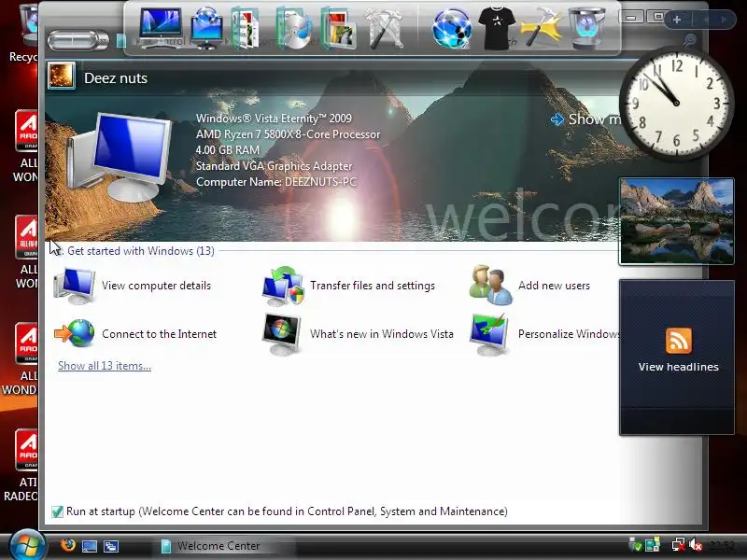Click the Personalize Windows text
The width and height of the screenshot is (747, 560).
(569, 334)
